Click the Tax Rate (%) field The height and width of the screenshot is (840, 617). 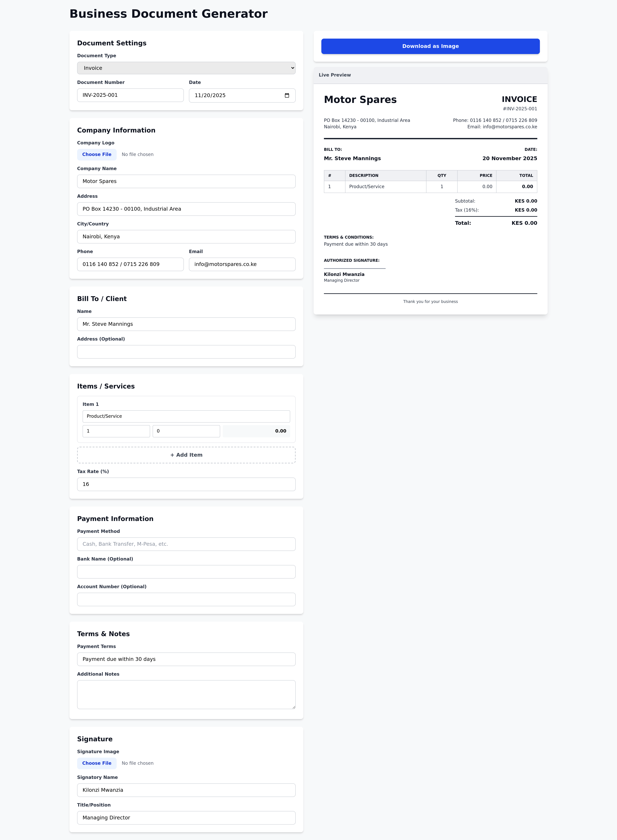[x=186, y=484]
